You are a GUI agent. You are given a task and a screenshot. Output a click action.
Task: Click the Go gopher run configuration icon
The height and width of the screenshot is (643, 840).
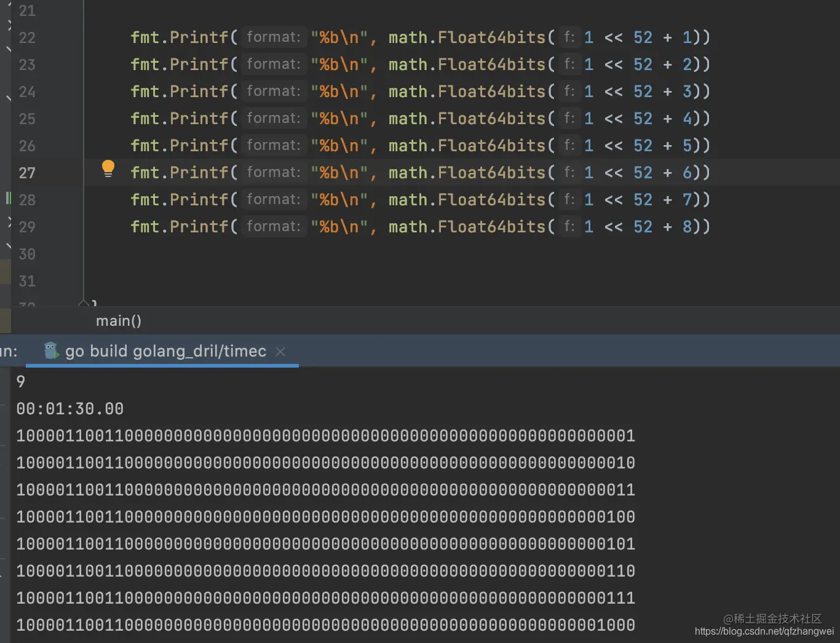click(51, 351)
